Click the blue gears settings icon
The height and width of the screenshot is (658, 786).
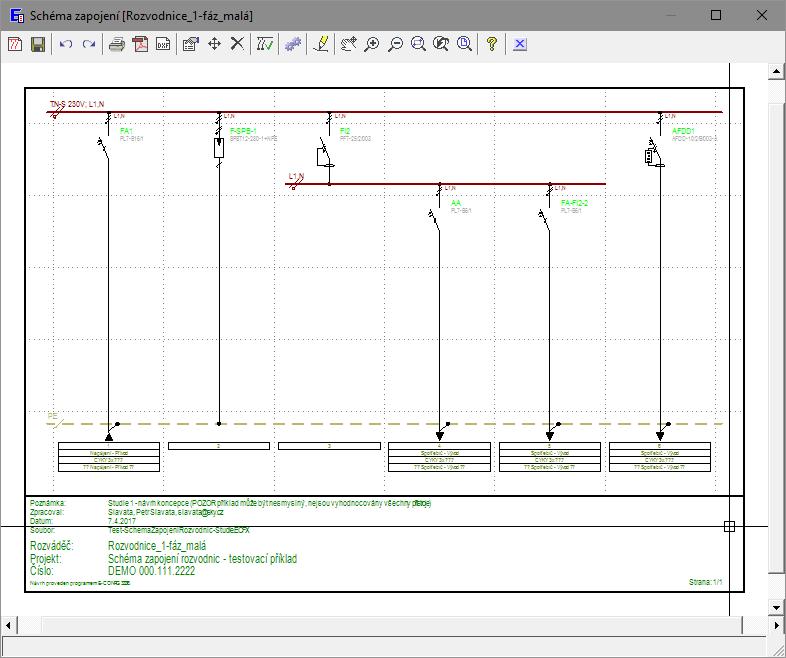[293, 44]
